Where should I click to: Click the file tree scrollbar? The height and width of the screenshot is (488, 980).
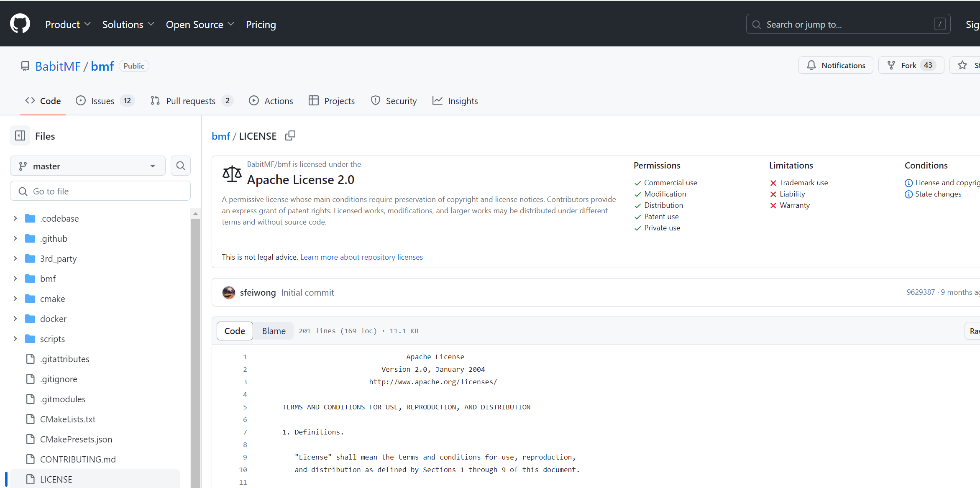pyautogui.click(x=195, y=335)
